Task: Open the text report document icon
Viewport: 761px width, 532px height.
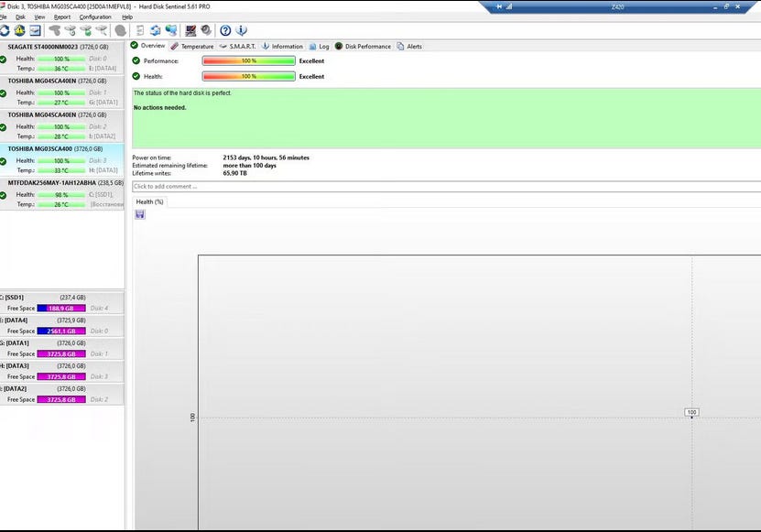Action: coord(140,30)
